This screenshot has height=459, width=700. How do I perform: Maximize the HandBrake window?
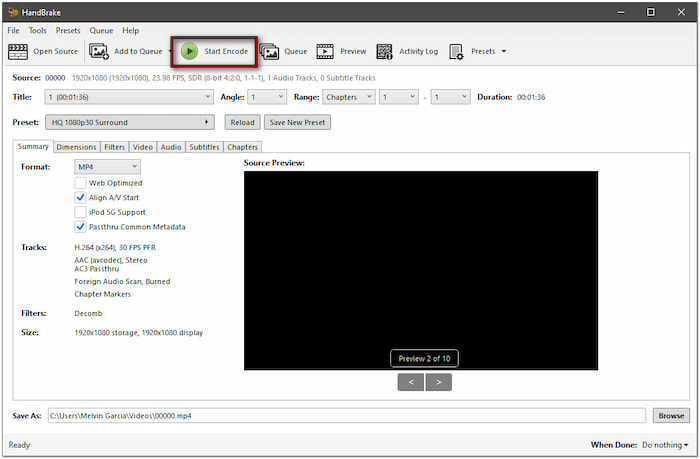(x=651, y=12)
